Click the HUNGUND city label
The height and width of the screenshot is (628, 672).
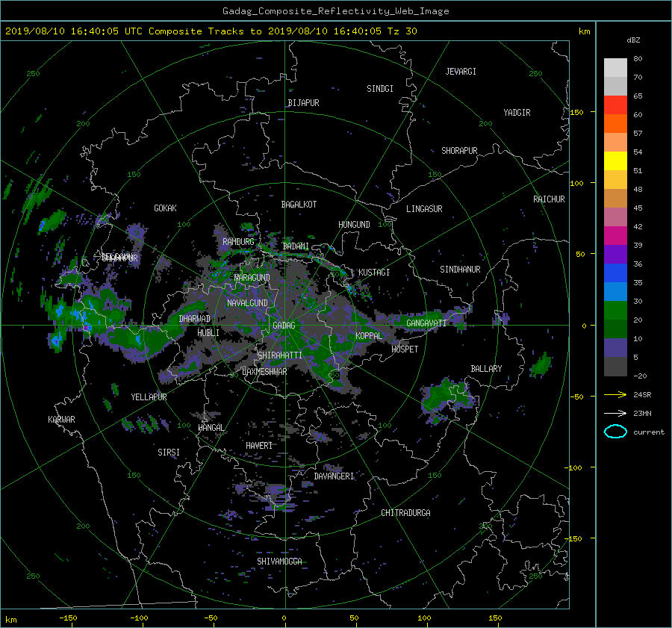click(354, 225)
